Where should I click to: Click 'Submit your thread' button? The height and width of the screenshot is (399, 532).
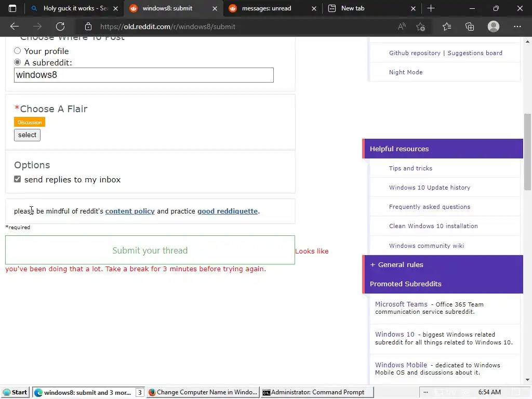[x=150, y=250]
